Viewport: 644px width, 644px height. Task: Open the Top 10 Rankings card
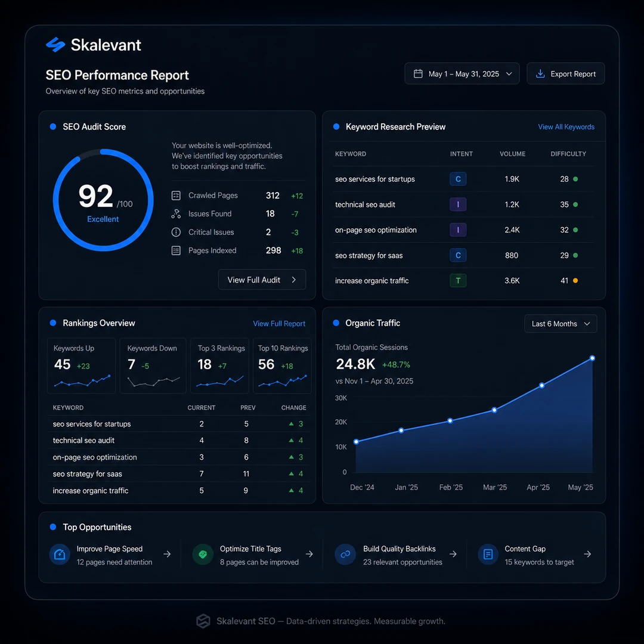(282, 366)
